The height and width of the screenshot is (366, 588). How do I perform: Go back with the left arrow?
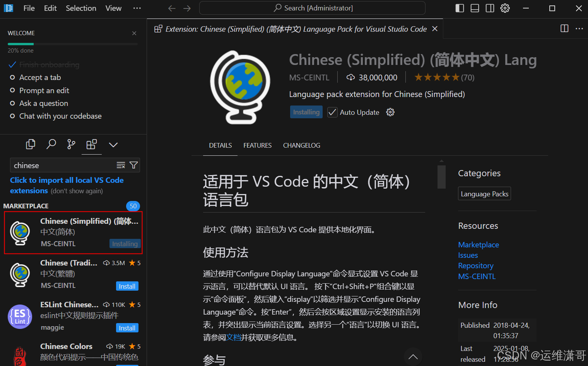(x=172, y=8)
